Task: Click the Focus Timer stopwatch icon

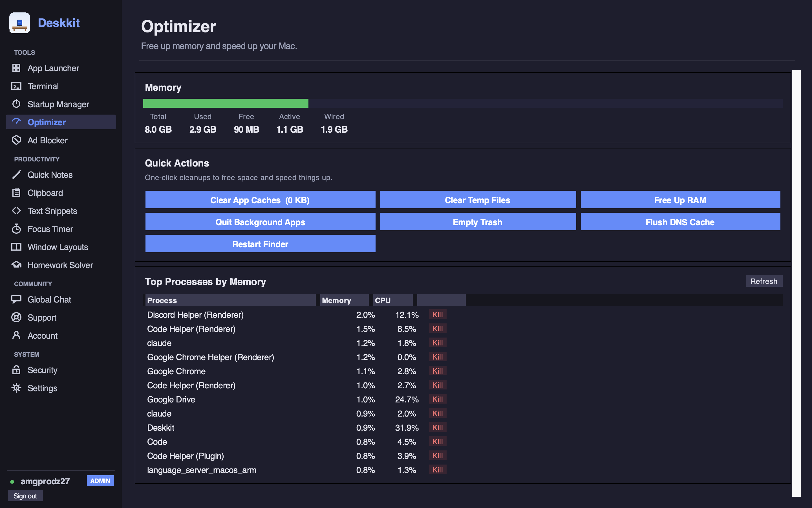Action: tap(16, 229)
